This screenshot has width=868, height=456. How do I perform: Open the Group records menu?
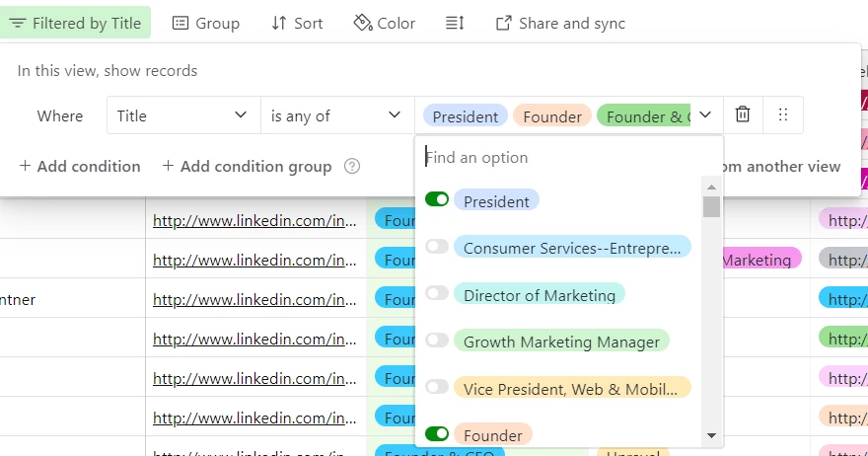point(206,23)
